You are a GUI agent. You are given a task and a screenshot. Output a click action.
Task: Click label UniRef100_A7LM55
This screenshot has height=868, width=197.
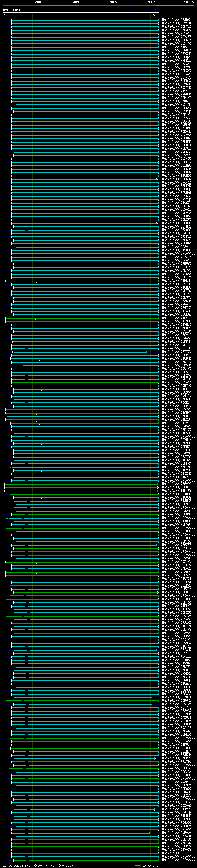tap(177, 142)
